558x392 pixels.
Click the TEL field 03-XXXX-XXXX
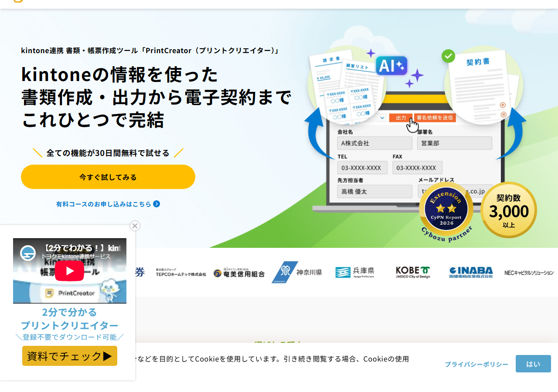coord(362,168)
